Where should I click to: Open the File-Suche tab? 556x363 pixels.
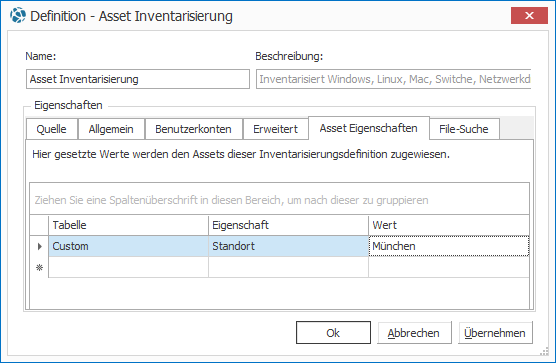[x=464, y=129]
